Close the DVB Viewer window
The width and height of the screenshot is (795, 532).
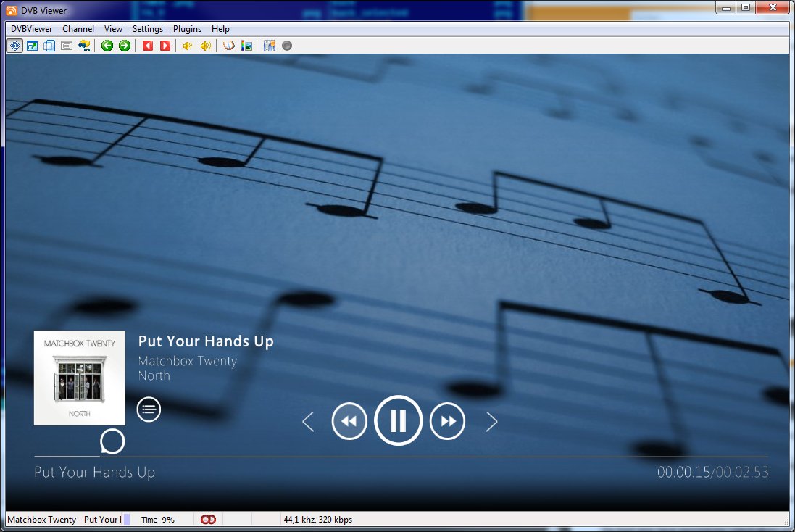point(773,7)
